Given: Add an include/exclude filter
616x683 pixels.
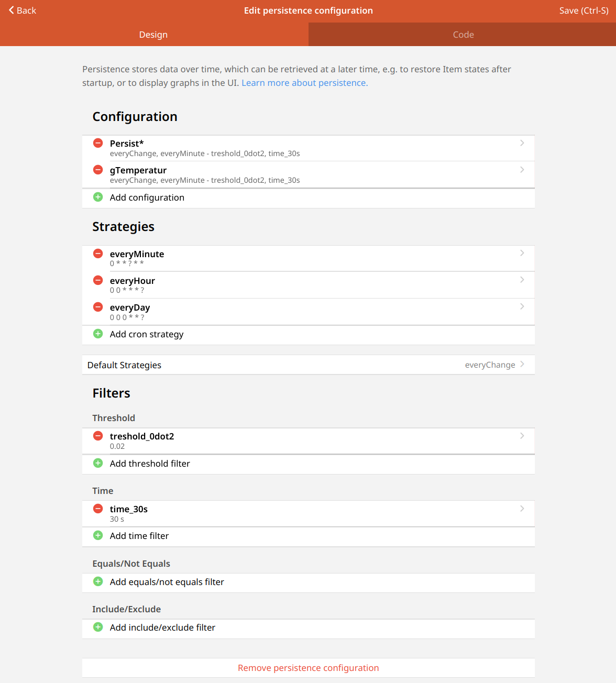Looking at the screenshot, I should pos(162,627).
